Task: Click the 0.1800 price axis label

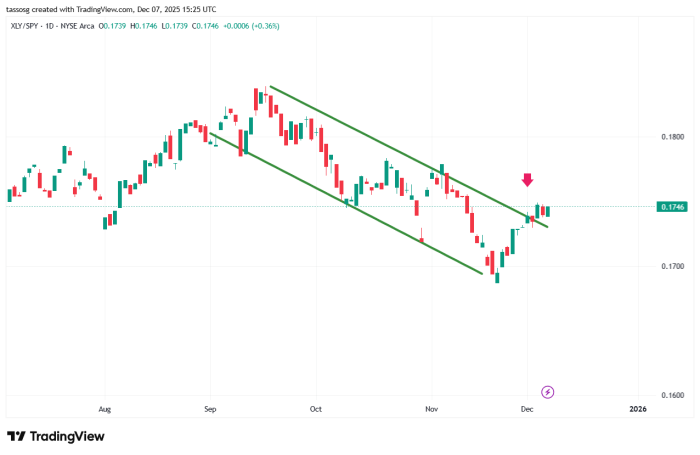Action: (x=672, y=137)
